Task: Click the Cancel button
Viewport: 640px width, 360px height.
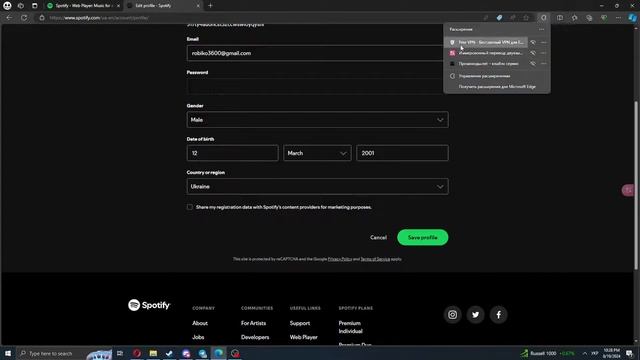Action: coord(378,238)
